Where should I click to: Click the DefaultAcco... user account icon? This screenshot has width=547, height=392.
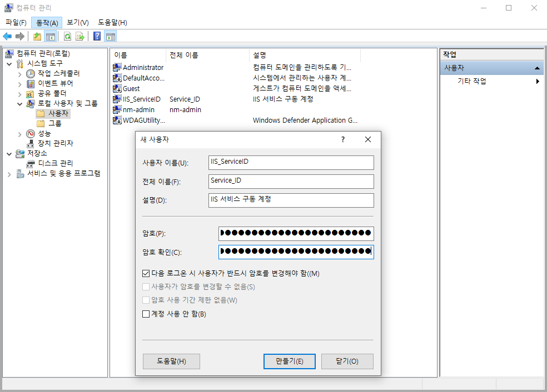pos(117,78)
